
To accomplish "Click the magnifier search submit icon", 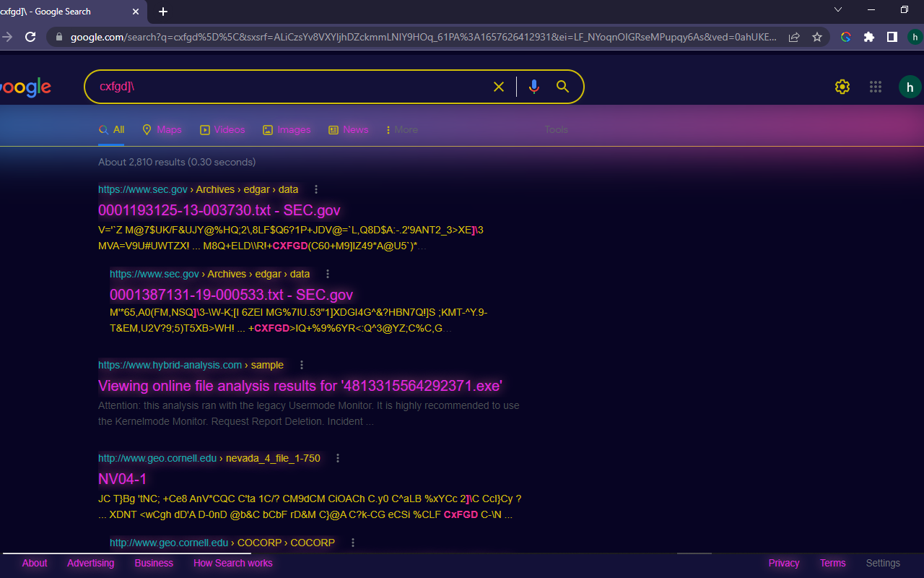I will [x=563, y=87].
